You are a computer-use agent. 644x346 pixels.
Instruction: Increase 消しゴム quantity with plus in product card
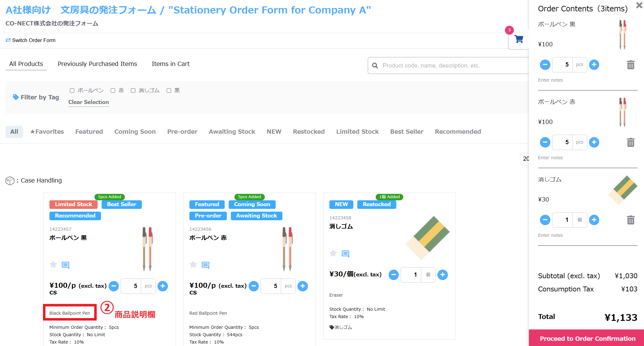point(442,275)
